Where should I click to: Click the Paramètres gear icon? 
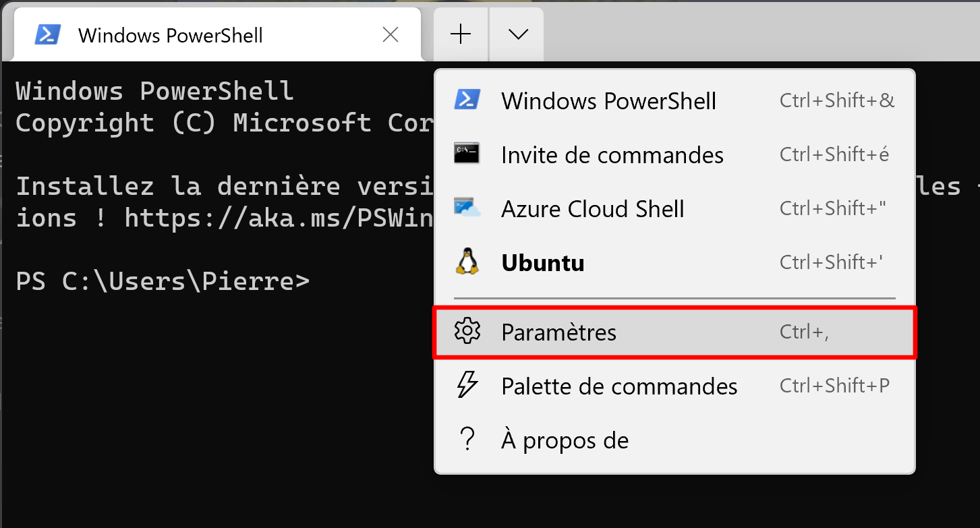pyautogui.click(x=467, y=331)
